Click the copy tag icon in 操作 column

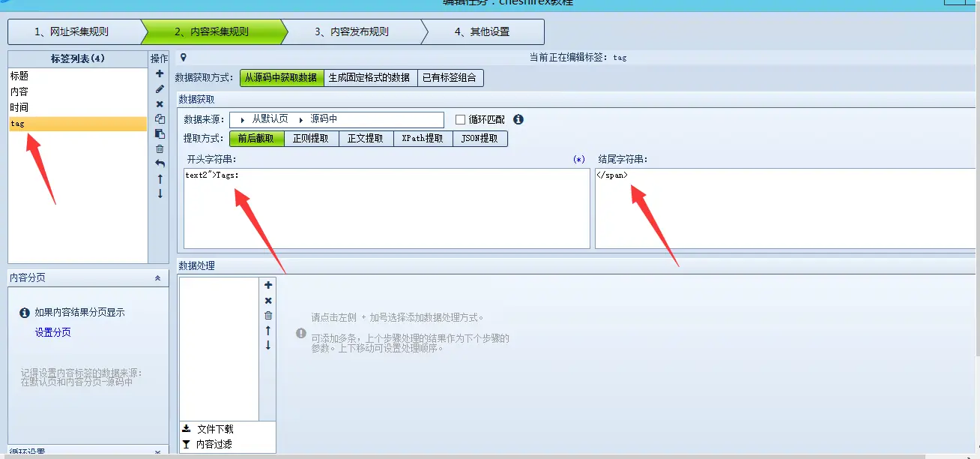(160, 118)
